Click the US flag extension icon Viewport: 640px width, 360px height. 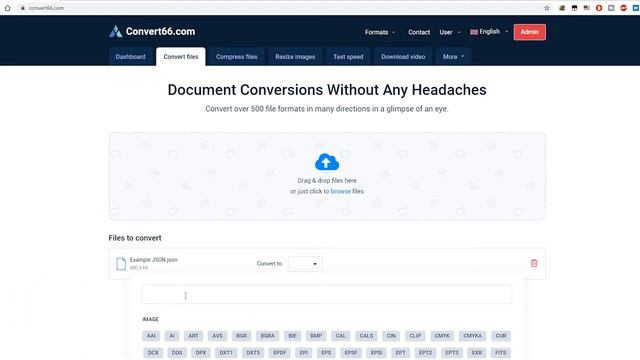[x=587, y=8]
